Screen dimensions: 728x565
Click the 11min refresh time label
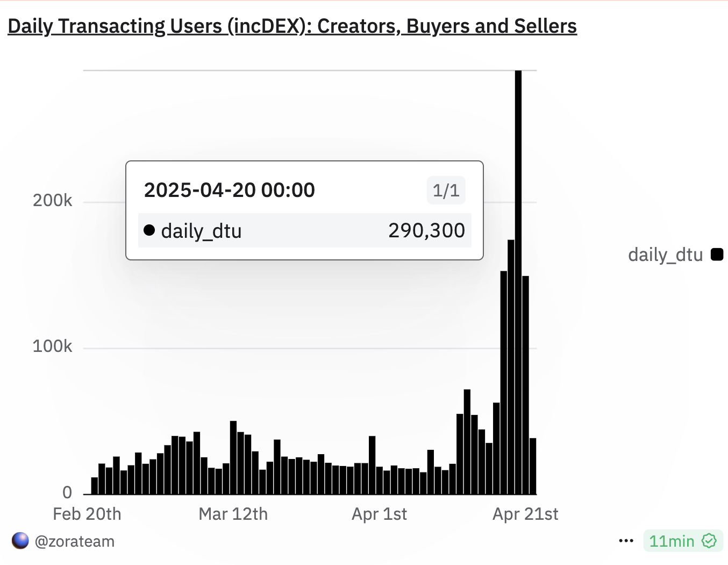click(x=672, y=541)
